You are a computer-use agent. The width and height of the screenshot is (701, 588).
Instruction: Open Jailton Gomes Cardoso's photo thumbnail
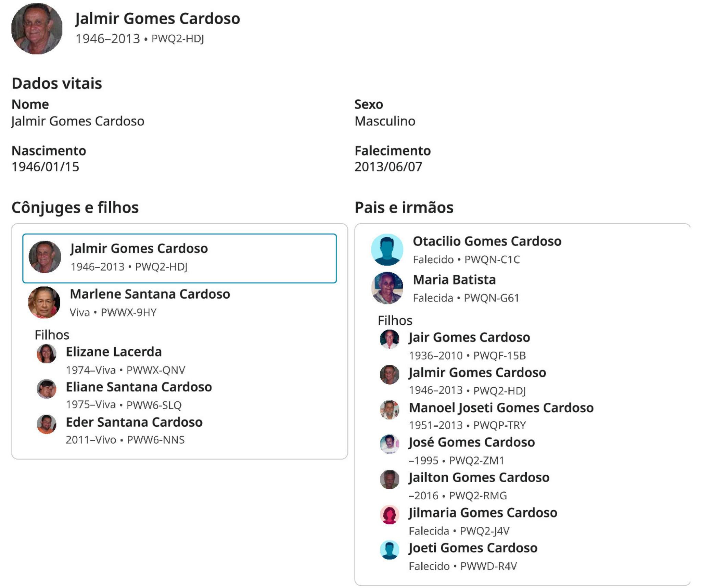click(x=390, y=479)
